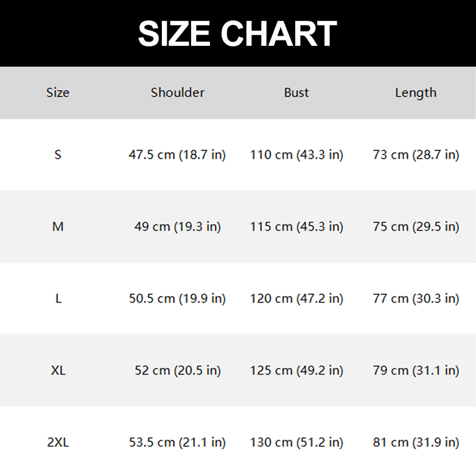The image size is (476, 476).
Task: Select the L size row label
Action: coord(58,299)
